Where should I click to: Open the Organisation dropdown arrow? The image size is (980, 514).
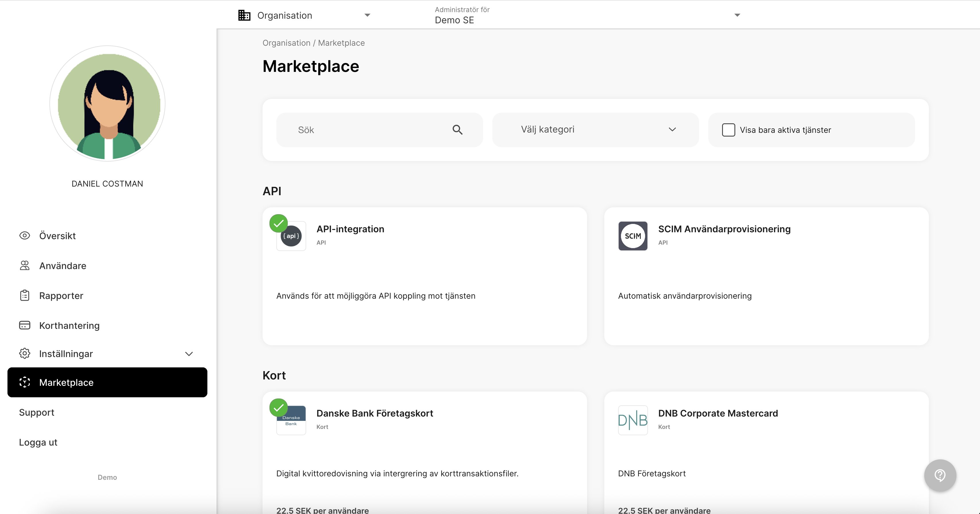tap(367, 15)
